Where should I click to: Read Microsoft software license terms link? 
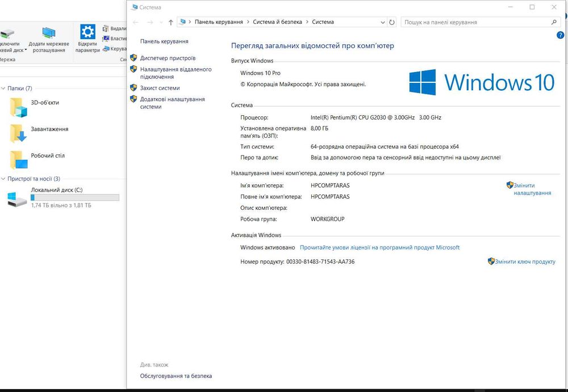[x=379, y=247]
